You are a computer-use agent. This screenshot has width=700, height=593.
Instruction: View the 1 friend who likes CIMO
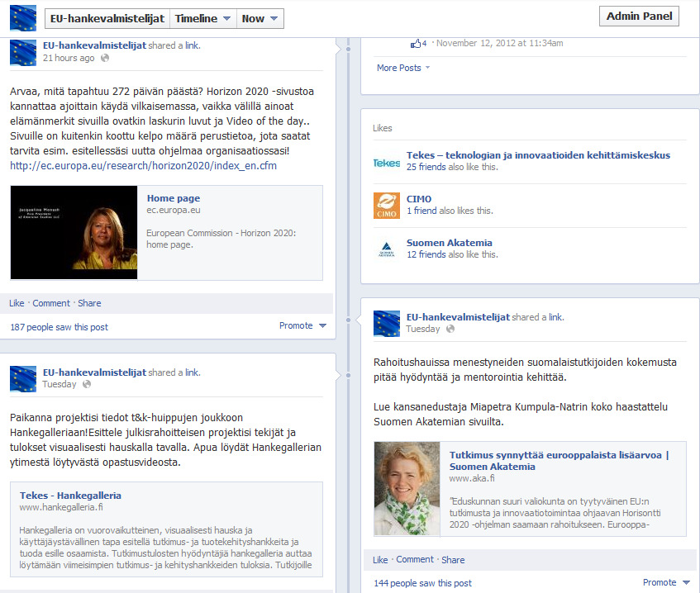click(421, 211)
